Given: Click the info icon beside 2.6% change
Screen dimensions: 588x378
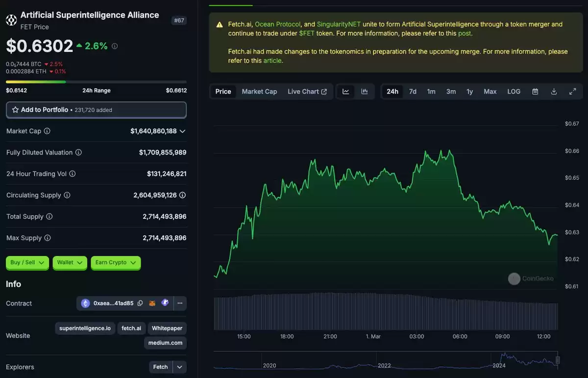Looking at the screenshot, I should click(x=115, y=46).
